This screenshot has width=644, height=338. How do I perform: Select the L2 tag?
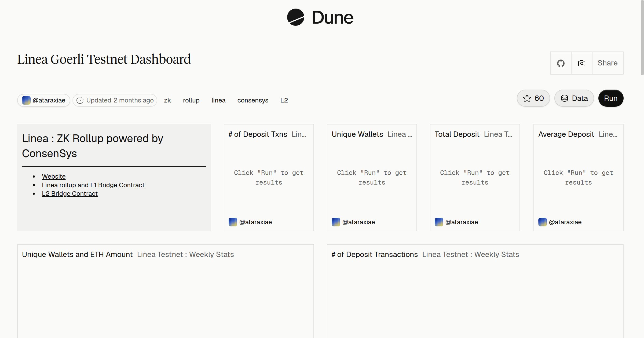tap(284, 100)
